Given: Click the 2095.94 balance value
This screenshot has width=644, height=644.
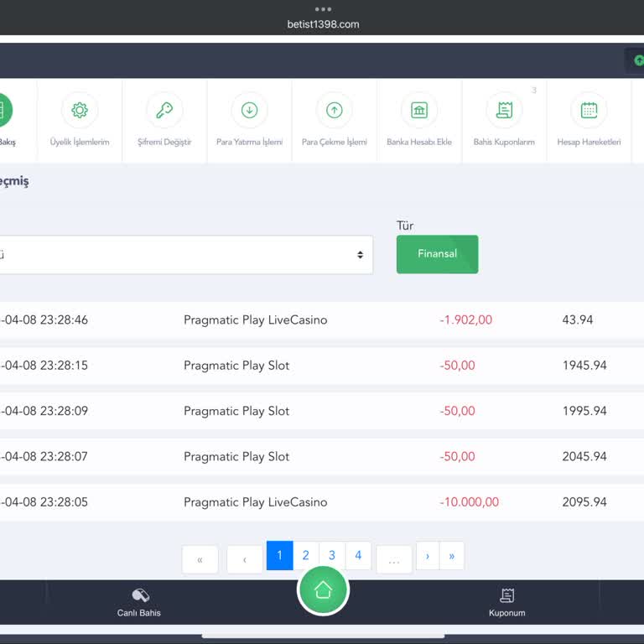Looking at the screenshot, I should pyautogui.click(x=584, y=502).
